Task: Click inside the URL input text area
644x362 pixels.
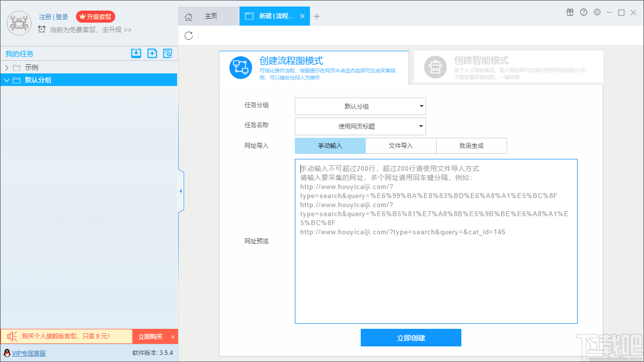Action: click(436, 241)
